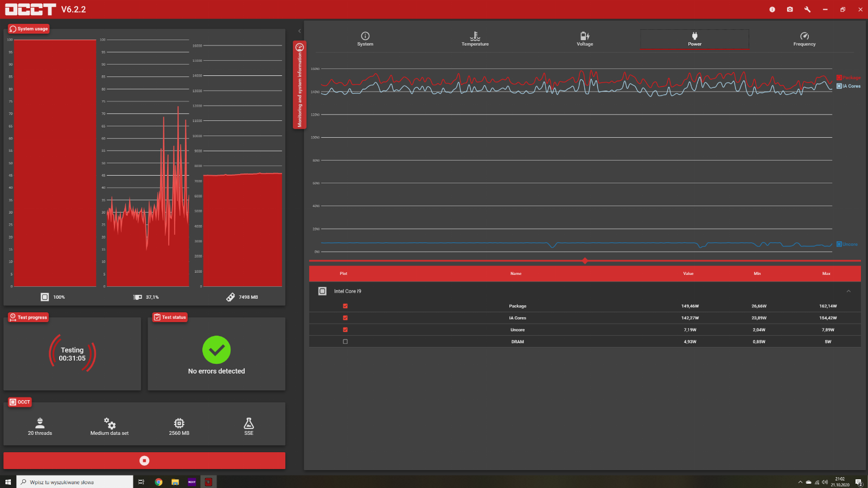
Task: Toggle the Monitoring and system information side tab
Action: coord(299,85)
